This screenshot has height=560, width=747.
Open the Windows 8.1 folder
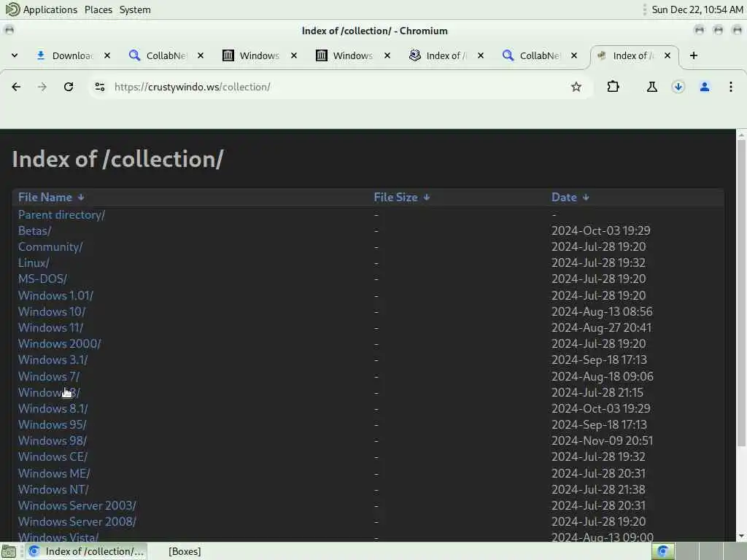coord(53,408)
